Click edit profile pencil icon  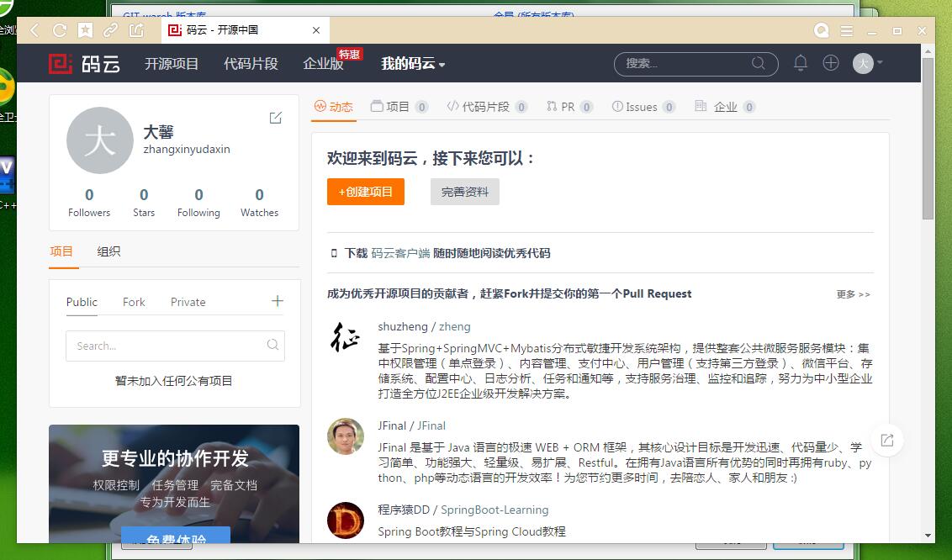(x=276, y=118)
